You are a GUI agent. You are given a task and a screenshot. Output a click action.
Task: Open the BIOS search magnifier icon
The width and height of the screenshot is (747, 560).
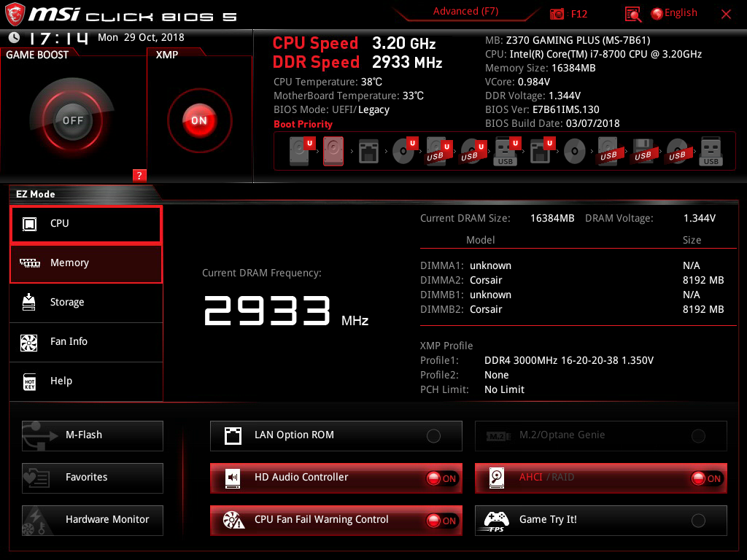click(633, 14)
